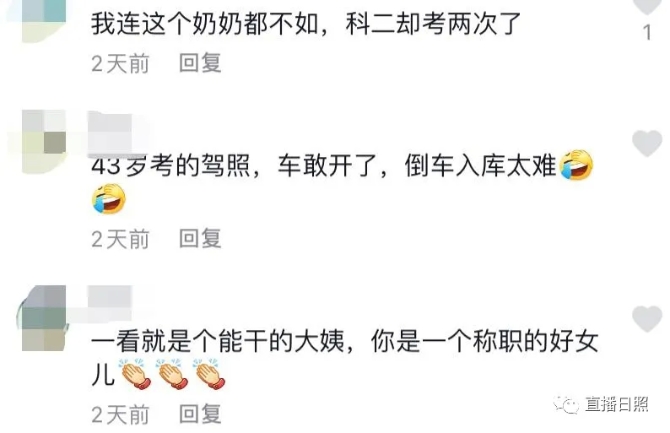The height and width of the screenshot is (433, 670).
Task: Tap the middle clapping hands emoji
Action: point(172,374)
